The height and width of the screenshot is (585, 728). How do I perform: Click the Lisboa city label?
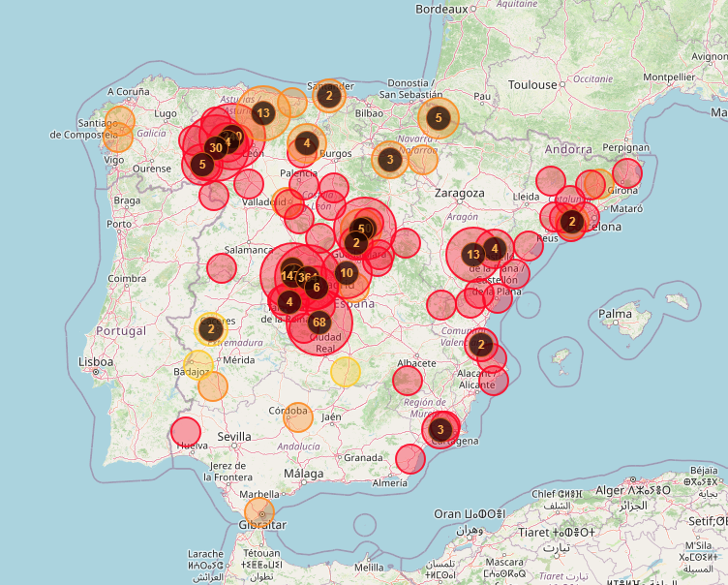[x=96, y=361]
